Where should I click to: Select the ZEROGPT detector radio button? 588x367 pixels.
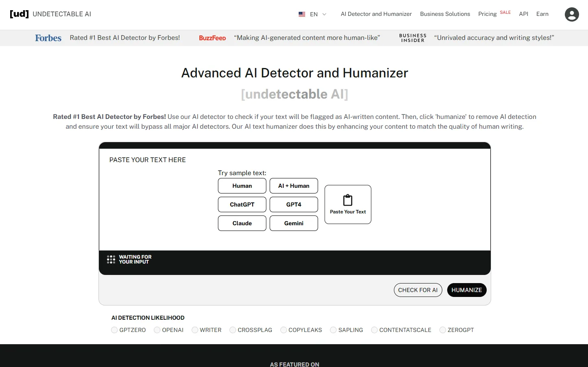pos(442,330)
